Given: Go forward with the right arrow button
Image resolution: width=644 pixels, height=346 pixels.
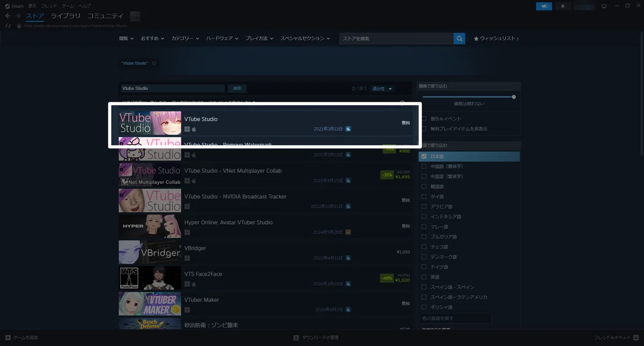Looking at the screenshot, I should coord(18,16).
